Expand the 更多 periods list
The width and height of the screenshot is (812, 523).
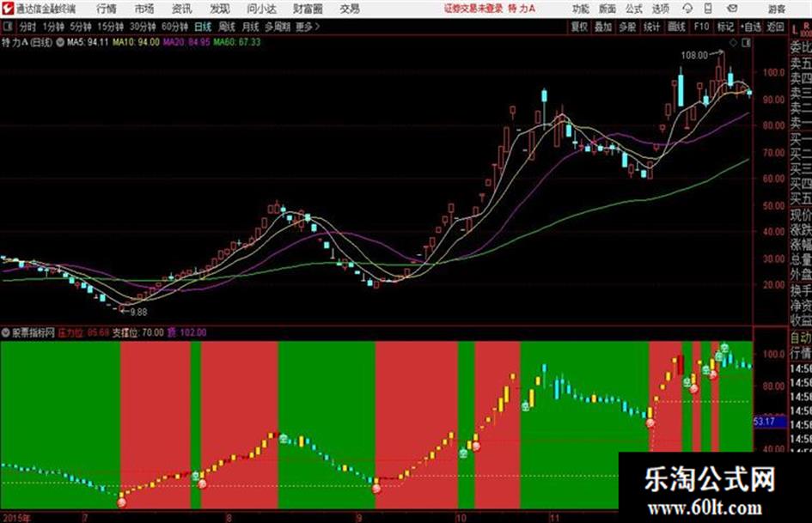click(308, 27)
